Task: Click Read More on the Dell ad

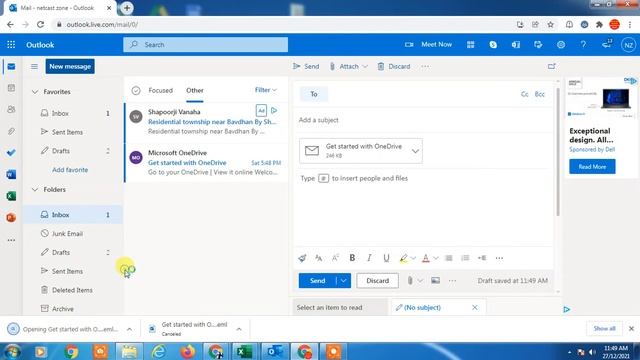Action: (x=592, y=167)
